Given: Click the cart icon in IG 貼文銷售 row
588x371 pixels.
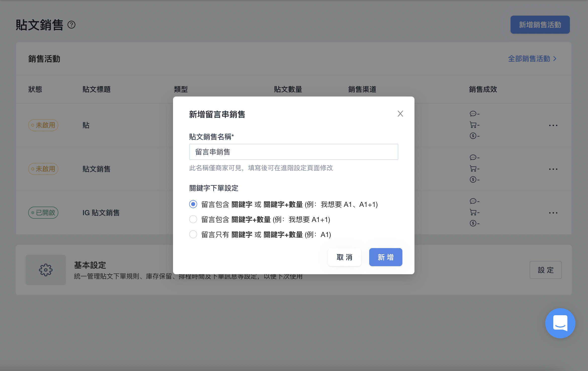Looking at the screenshot, I should point(473,212).
